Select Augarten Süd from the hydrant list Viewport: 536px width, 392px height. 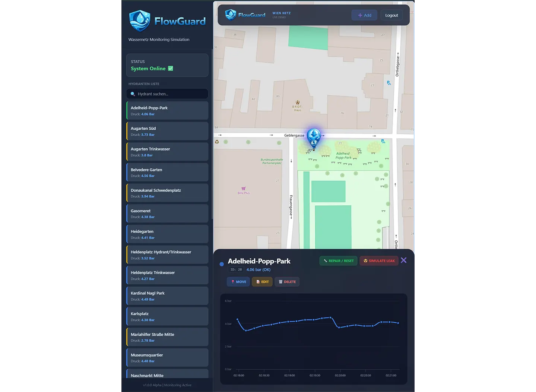(x=167, y=131)
